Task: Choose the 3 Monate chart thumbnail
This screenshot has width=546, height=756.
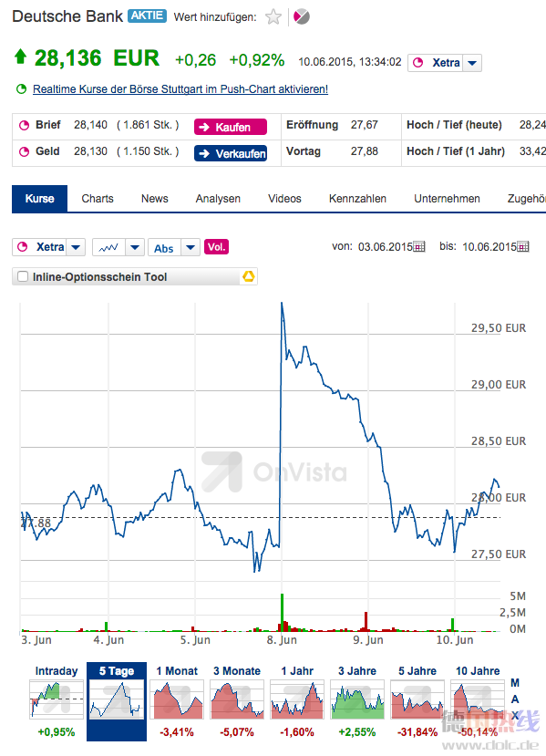Action: coord(237,701)
